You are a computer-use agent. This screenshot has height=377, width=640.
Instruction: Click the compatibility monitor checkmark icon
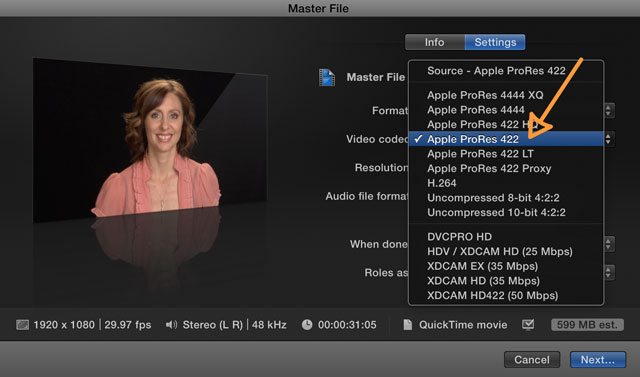coord(528,325)
